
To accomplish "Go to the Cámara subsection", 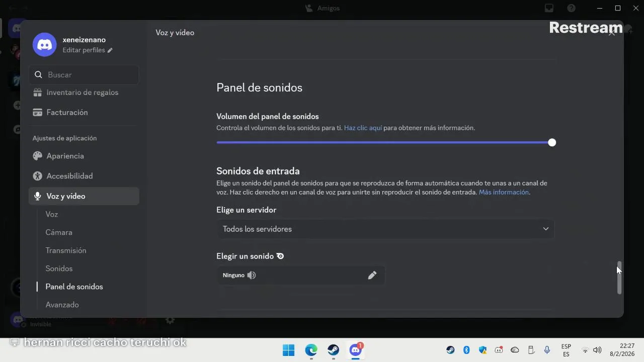I will pos(59,232).
